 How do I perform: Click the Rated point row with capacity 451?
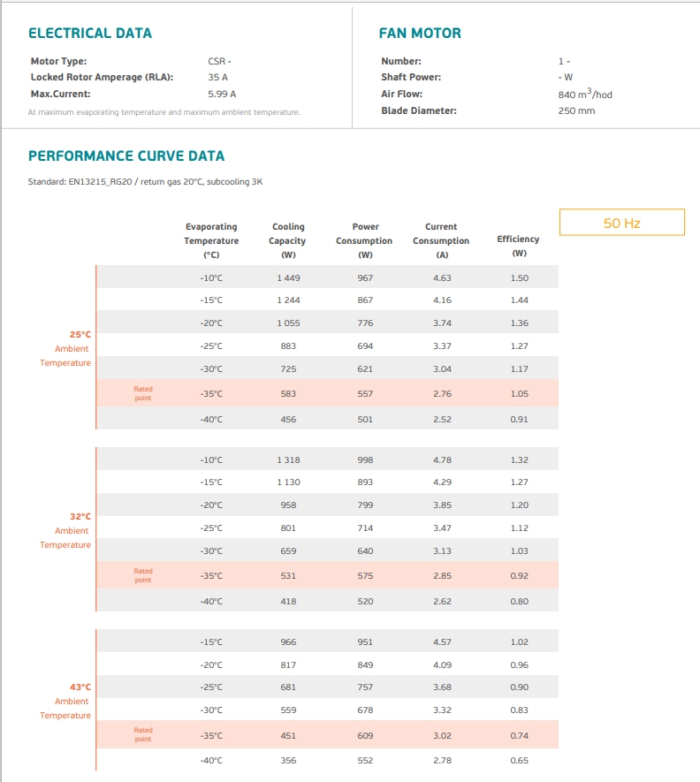pyautogui.click(x=327, y=734)
